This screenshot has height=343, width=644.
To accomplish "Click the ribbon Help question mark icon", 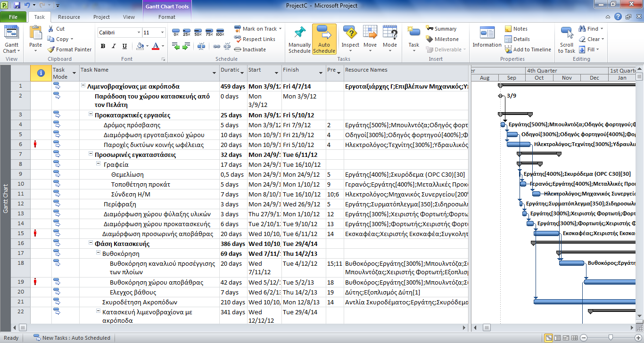I will 619,17.
